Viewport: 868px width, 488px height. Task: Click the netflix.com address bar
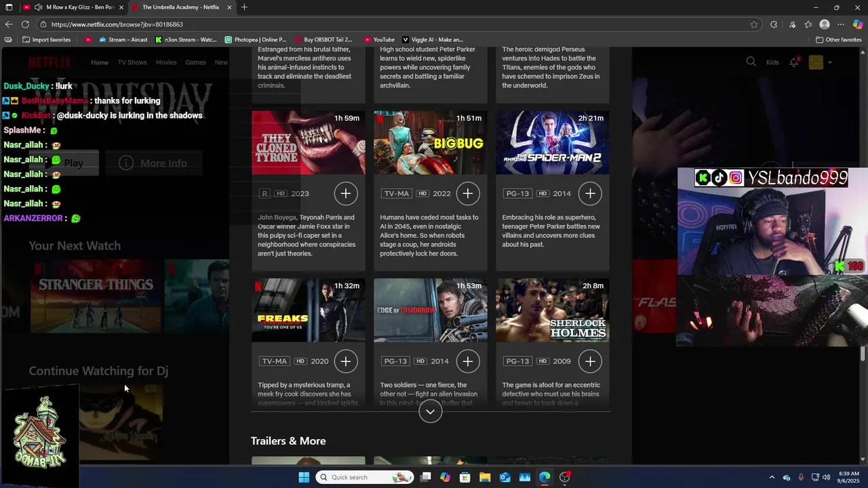(x=400, y=24)
